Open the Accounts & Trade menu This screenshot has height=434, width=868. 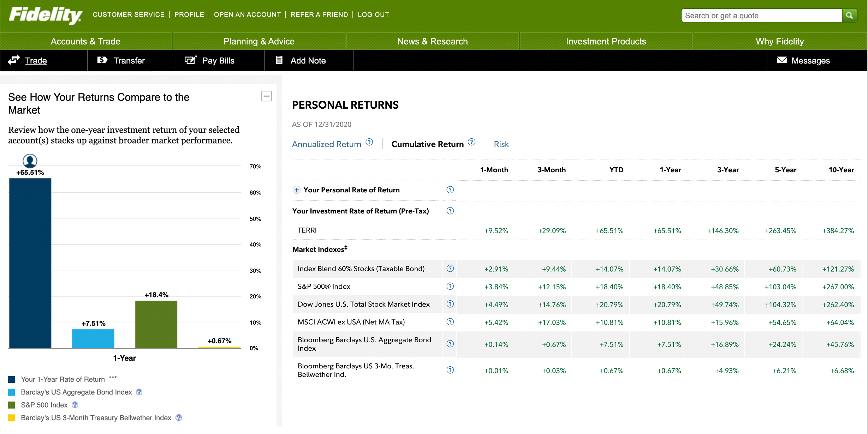[x=85, y=41]
